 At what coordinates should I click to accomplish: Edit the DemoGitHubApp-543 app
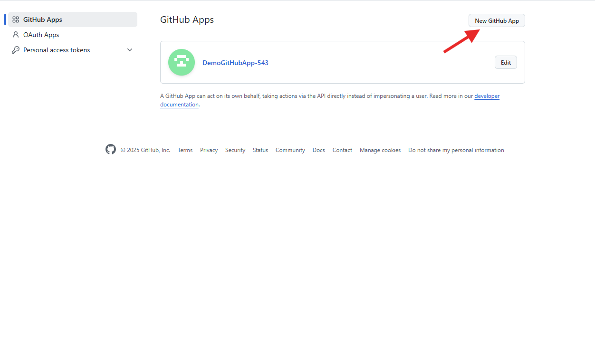(505, 62)
